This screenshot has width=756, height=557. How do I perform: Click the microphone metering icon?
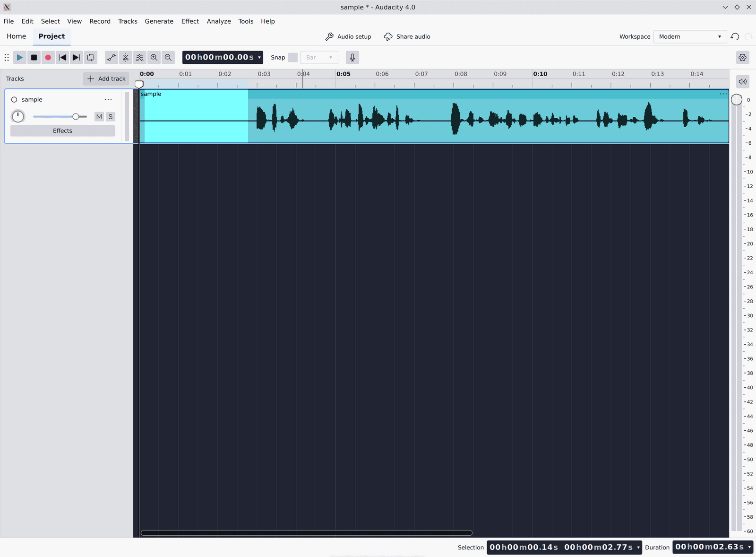[x=352, y=58]
